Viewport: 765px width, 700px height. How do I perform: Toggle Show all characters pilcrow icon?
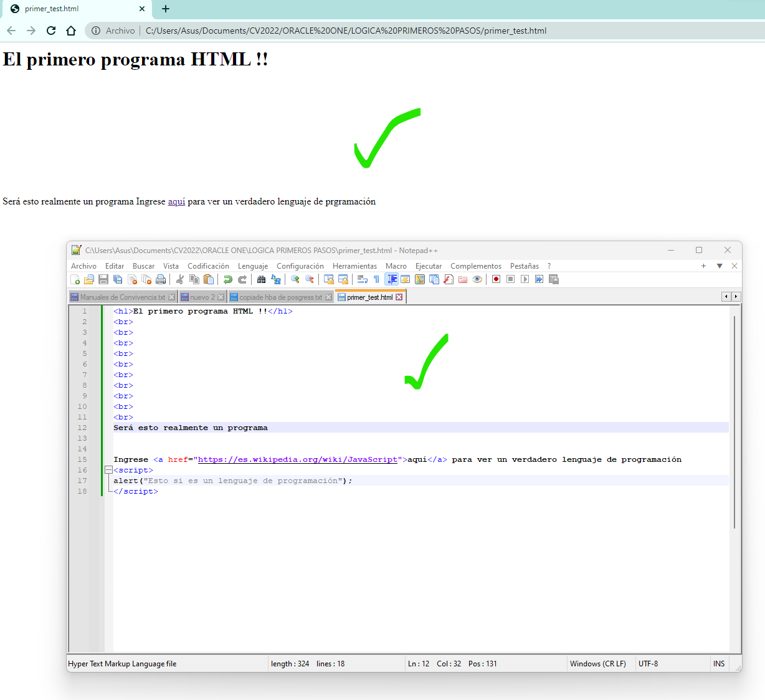pos(376,279)
